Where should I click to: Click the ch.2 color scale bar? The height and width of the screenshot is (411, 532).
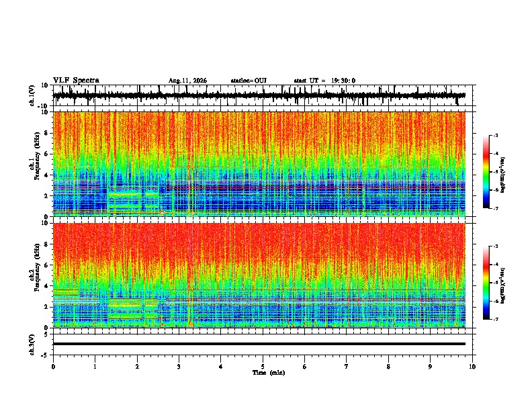(x=486, y=283)
